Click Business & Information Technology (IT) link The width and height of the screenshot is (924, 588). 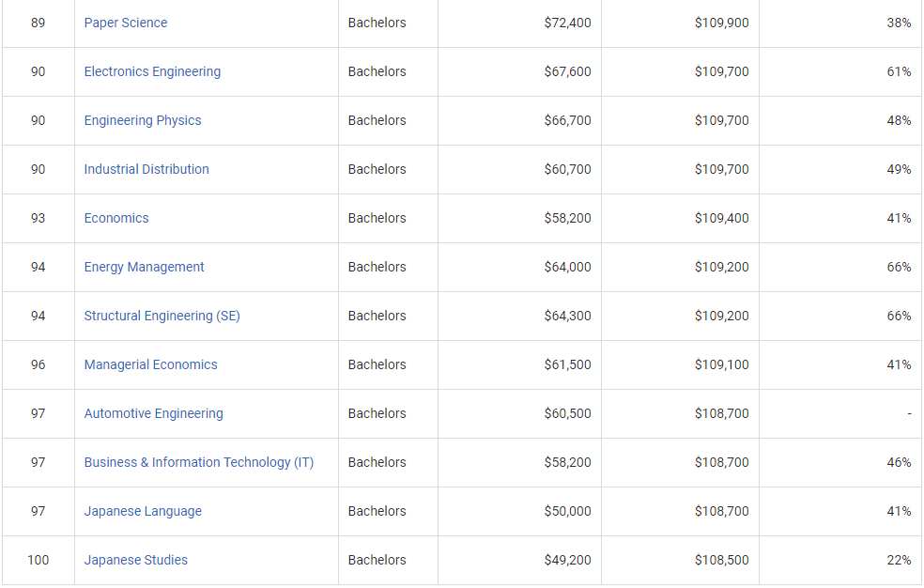(x=198, y=462)
